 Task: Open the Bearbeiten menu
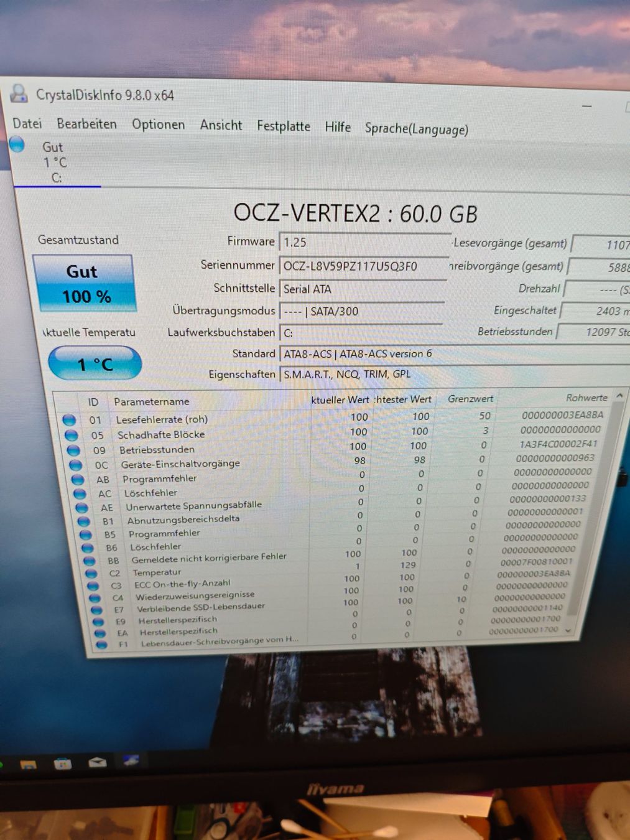(86, 124)
